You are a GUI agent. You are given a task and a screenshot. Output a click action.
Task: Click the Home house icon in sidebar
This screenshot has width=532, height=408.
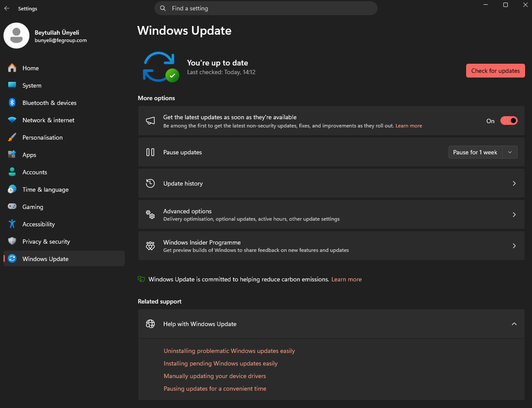tap(12, 68)
